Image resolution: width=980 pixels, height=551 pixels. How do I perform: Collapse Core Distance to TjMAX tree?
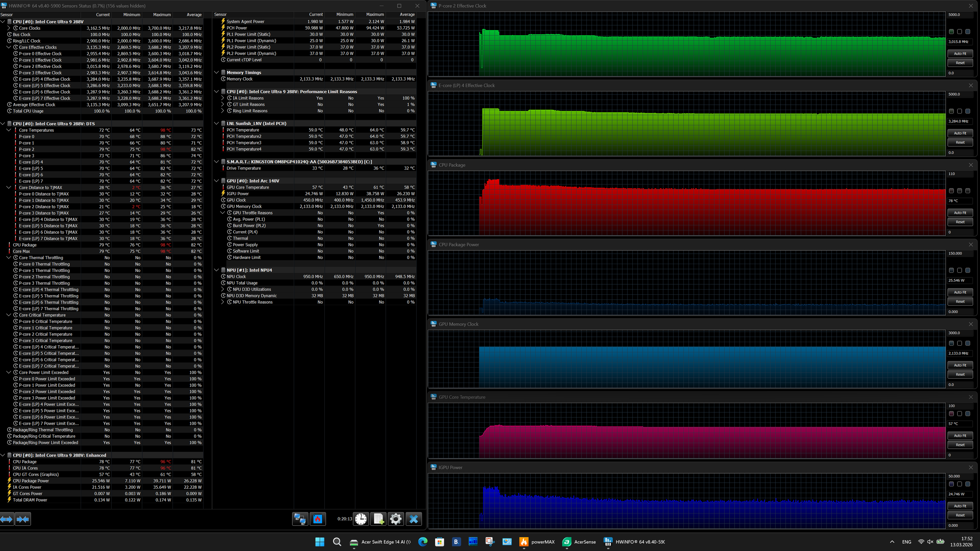[9, 187]
